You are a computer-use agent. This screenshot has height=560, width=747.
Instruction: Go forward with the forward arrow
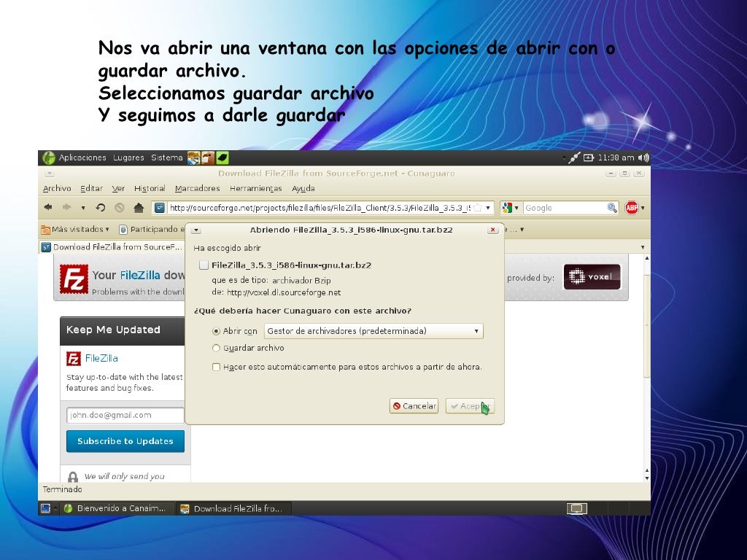point(66,207)
